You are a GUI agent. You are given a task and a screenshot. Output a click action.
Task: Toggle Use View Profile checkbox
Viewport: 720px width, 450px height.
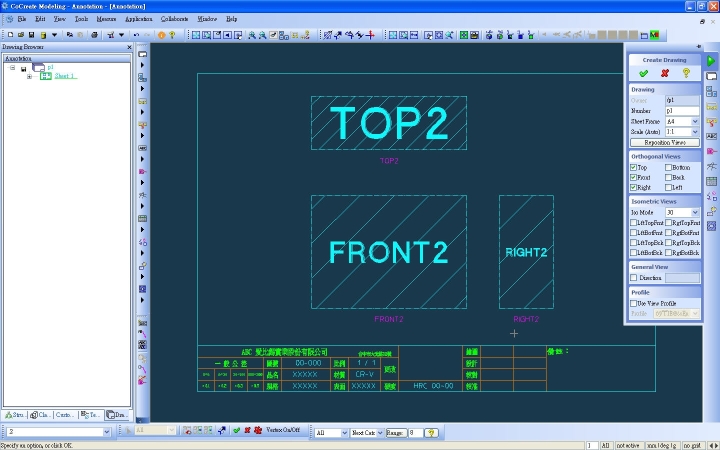634,303
